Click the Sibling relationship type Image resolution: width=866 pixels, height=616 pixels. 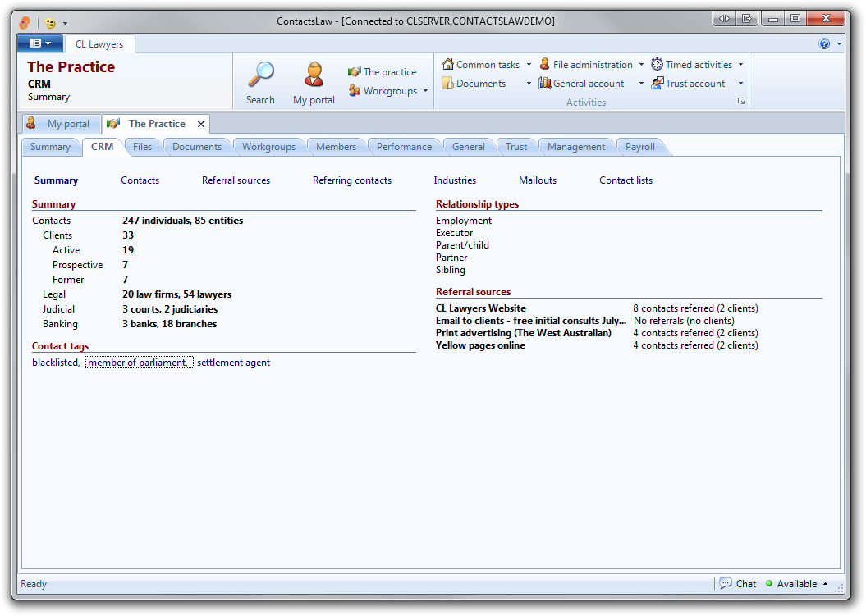pos(450,270)
